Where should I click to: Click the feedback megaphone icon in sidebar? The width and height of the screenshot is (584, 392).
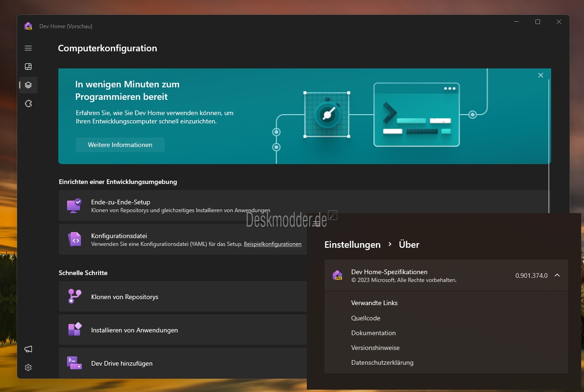pos(28,349)
